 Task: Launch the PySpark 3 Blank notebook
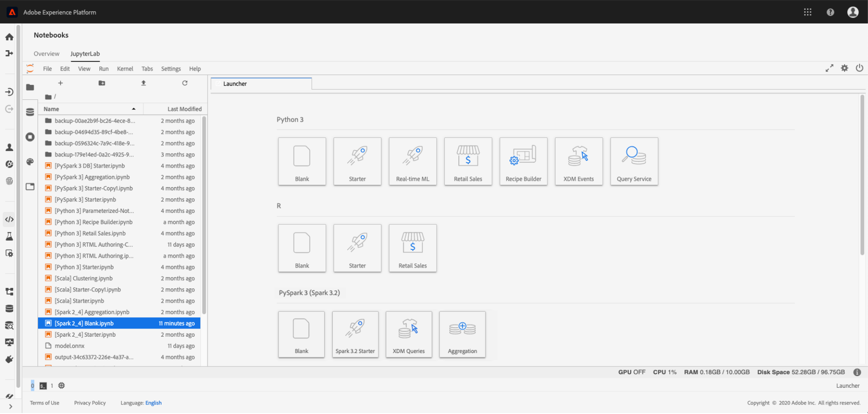pos(302,335)
